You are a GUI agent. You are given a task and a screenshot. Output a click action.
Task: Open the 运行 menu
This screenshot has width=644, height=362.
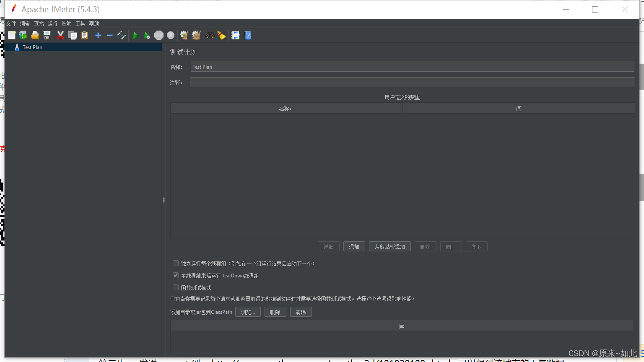[52, 23]
